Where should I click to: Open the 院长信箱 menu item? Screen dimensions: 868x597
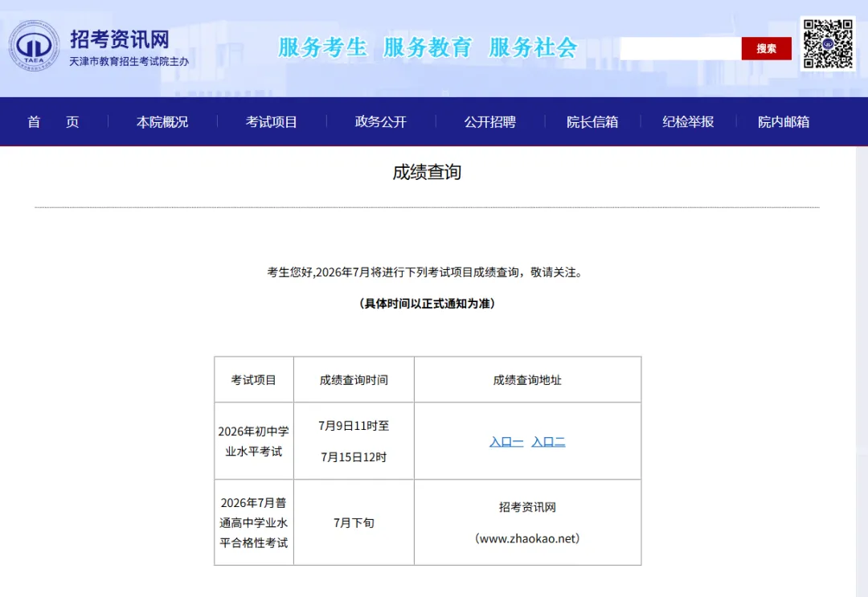pyautogui.click(x=592, y=121)
